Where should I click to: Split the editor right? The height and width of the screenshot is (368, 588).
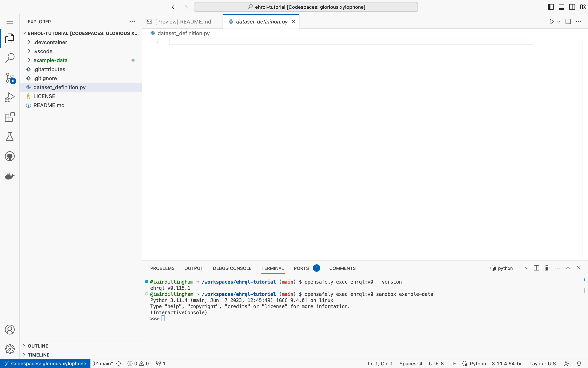pyautogui.click(x=568, y=21)
